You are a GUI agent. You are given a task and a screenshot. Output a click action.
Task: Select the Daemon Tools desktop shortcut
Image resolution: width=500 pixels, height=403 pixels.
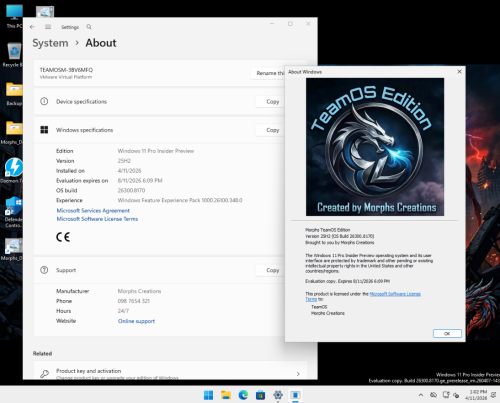point(13,171)
